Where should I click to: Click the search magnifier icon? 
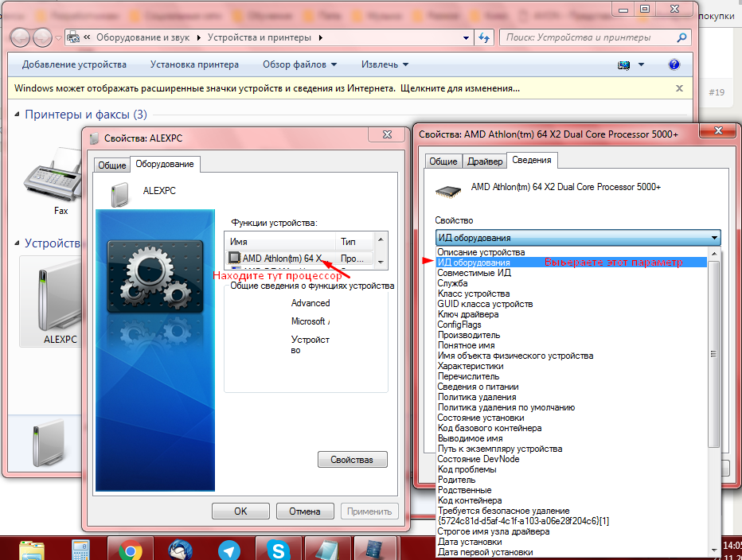(x=681, y=37)
